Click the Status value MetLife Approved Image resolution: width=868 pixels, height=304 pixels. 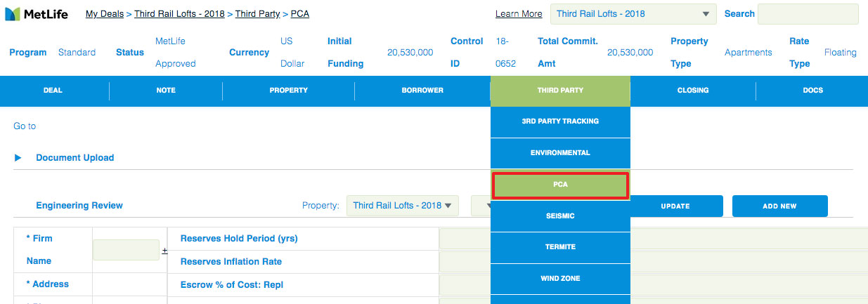pyautogui.click(x=176, y=53)
